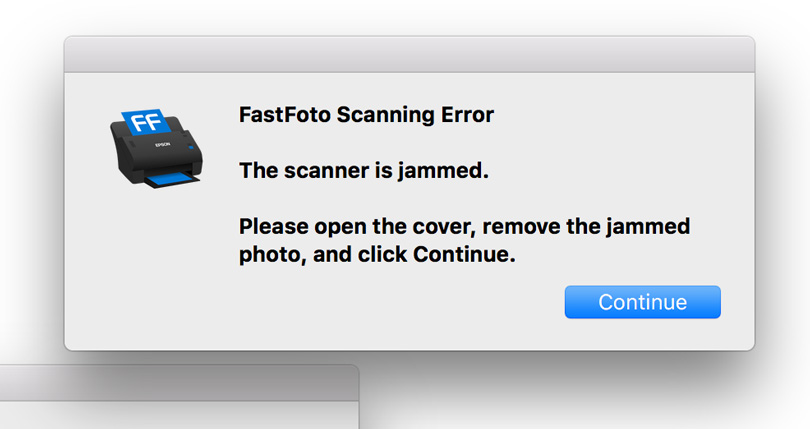Click the word 'FastFoto' in the heading
Image resolution: width=810 pixels, height=429 pixels.
point(285,115)
